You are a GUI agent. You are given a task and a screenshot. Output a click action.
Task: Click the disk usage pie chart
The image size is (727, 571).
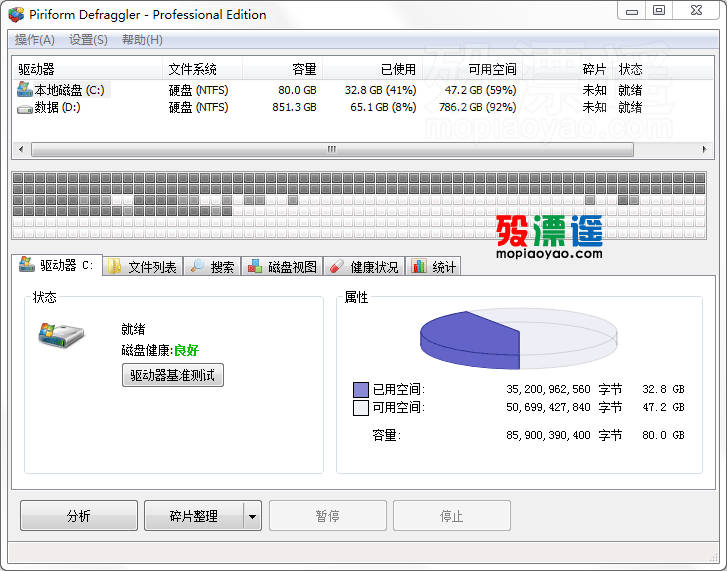pos(518,339)
